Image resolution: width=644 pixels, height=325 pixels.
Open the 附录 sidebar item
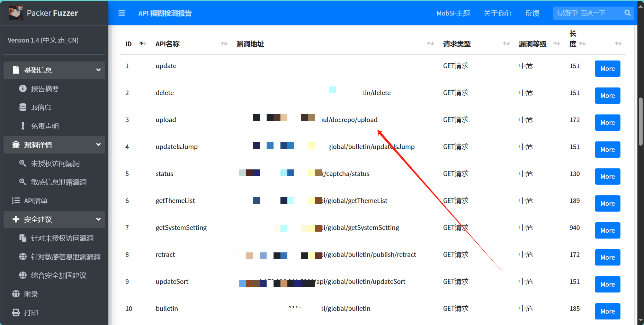click(54, 294)
